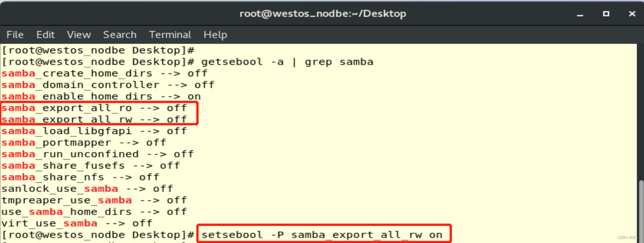This screenshot has width=644, height=243.
Task: Click the maximize window icon
Action: (606, 13)
